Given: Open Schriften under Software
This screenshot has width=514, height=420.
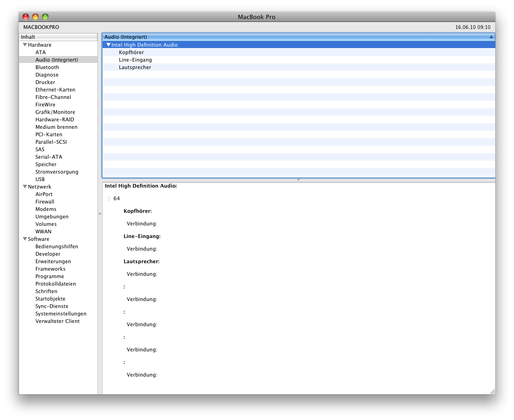Looking at the screenshot, I should click(46, 291).
